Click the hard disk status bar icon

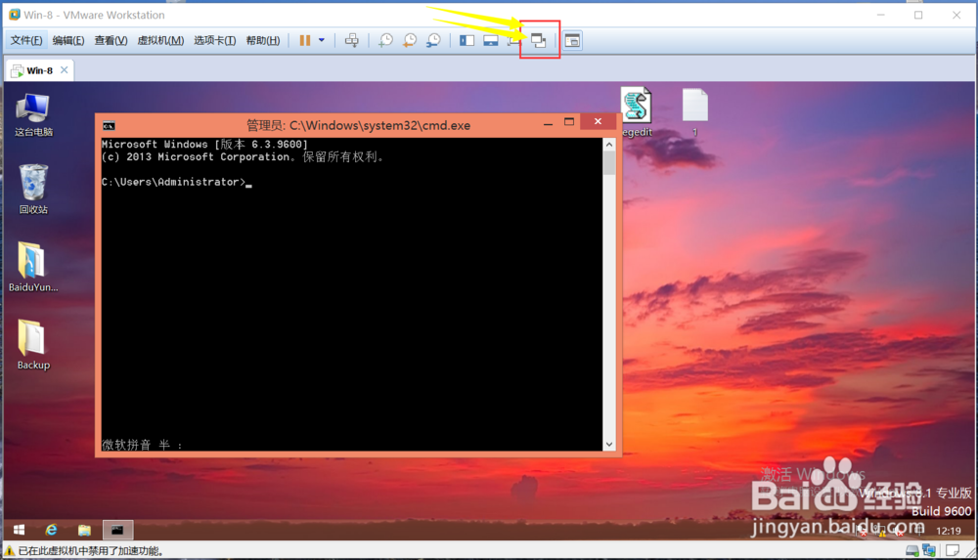click(911, 550)
